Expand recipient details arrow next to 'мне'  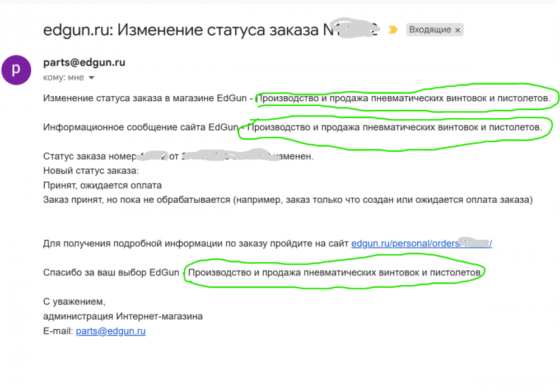tap(91, 78)
